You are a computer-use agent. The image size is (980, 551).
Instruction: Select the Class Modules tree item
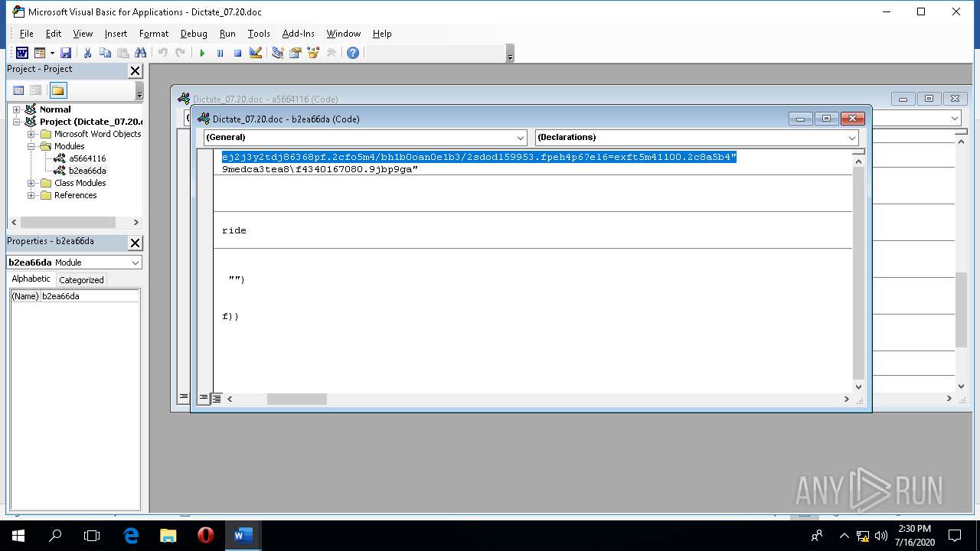pos(80,183)
